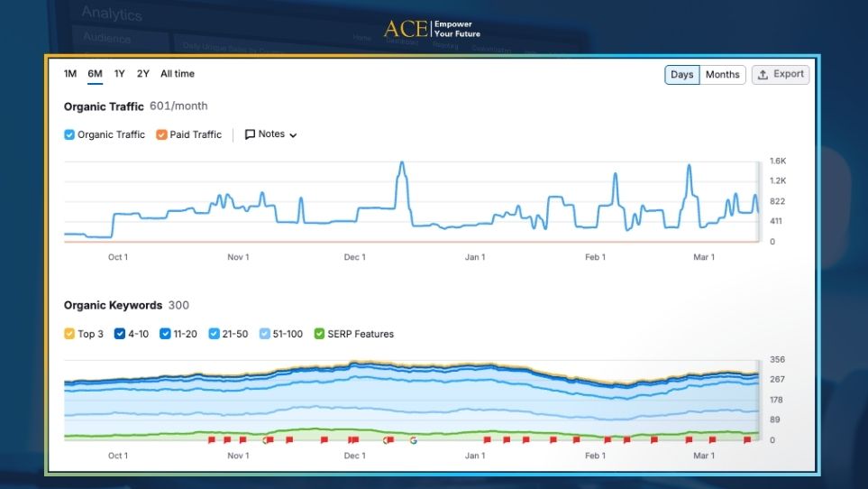Click the upload arrow icon beside Export
Viewport: 868px width, 489px height.
pyautogui.click(x=763, y=75)
